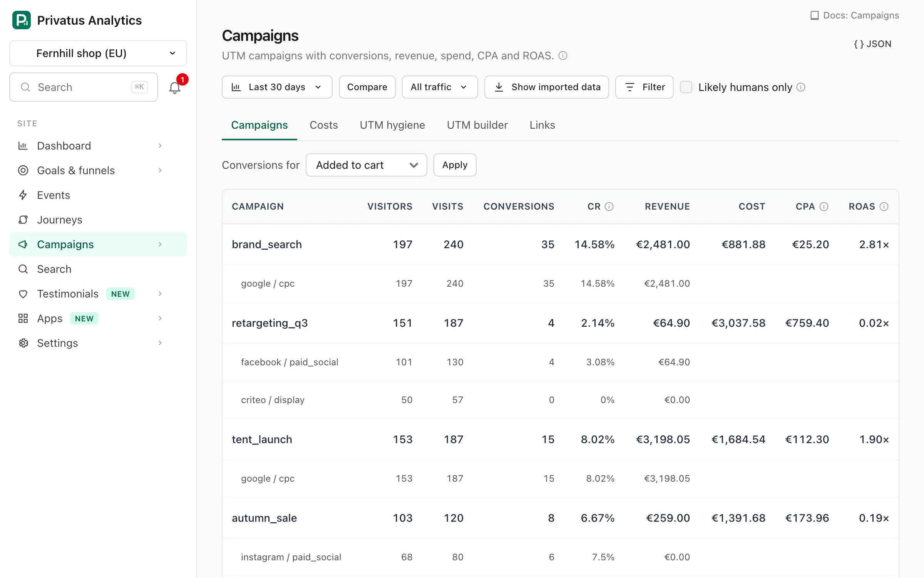Click the Testimonials heart icon
Viewport: 924px width, 578px height.
tap(23, 294)
